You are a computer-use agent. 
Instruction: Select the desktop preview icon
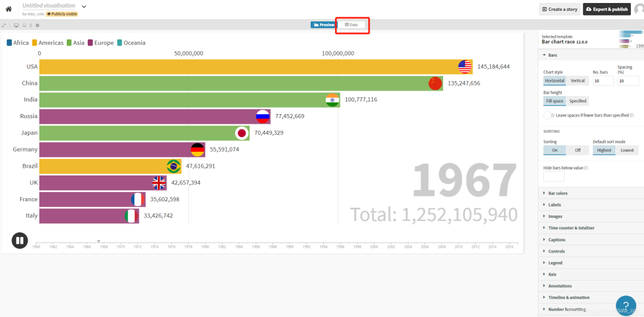tap(16, 25)
